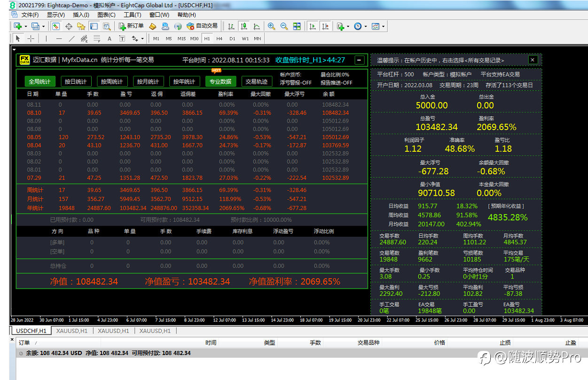Collapse the MyfxData panel minimize button

coord(360,60)
